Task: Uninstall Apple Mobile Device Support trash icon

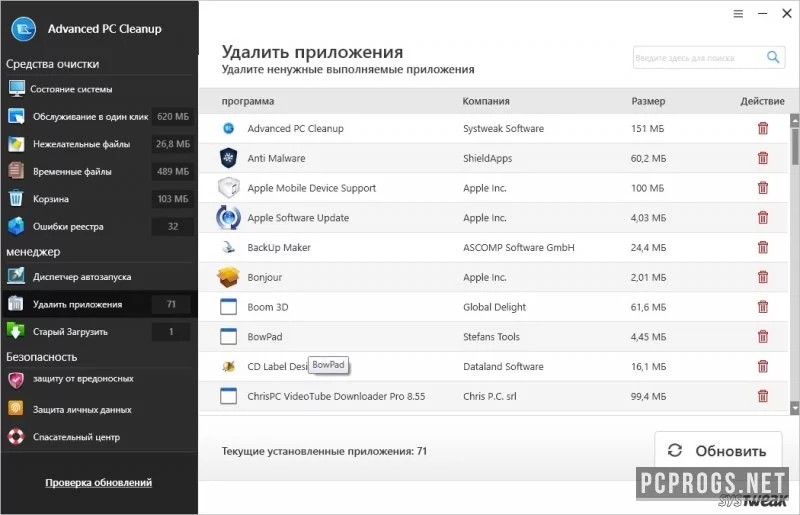Action: pos(763,188)
